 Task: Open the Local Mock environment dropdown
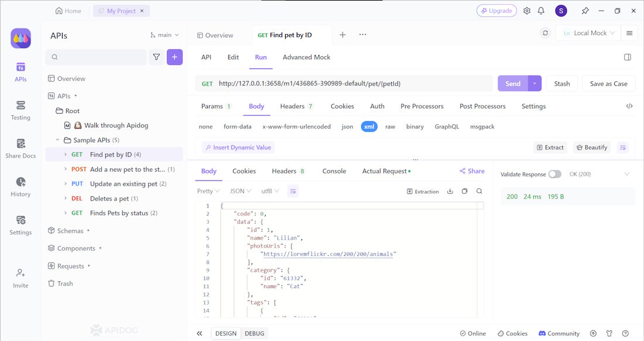click(x=589, y=33)
